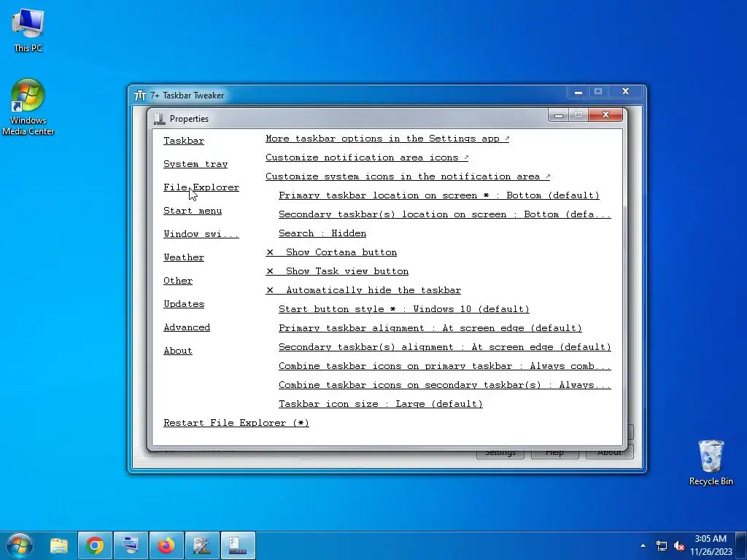Show hidden icons in the system tray
Viewport: 747px width, 560px height.
(643, 545)
